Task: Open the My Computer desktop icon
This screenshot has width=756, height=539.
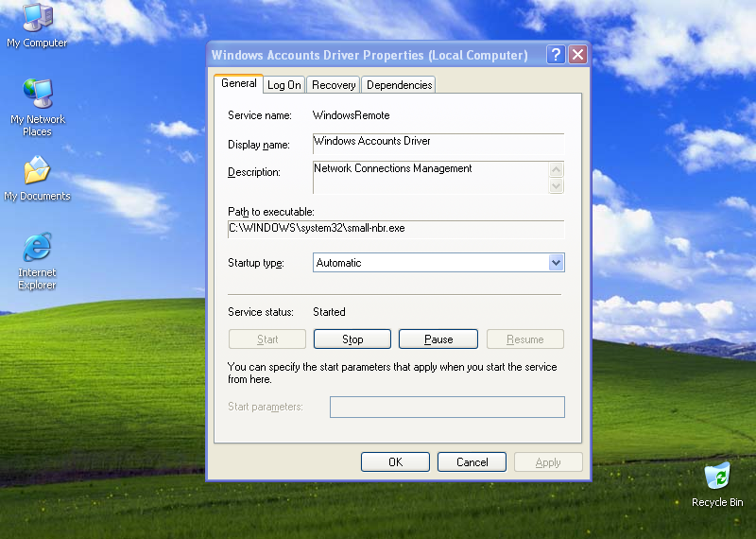Action: (x=37, y=26)
